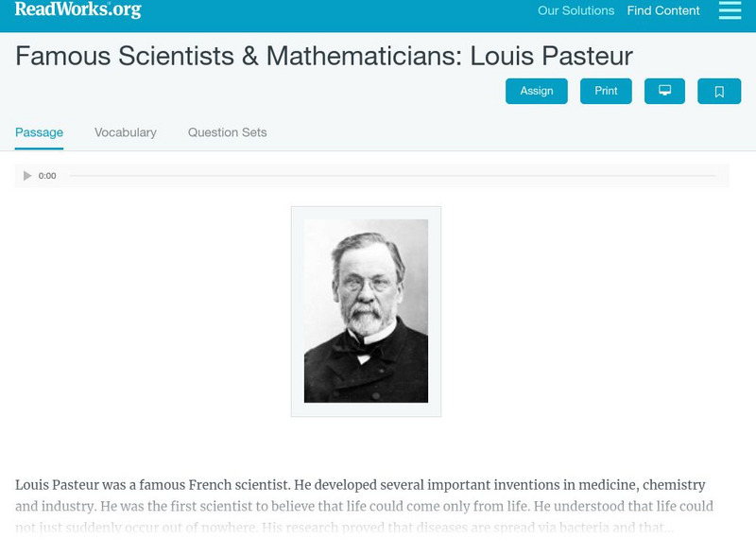Screen dimensions: 756x556
Task: Click the Famous Scientists & Mathematicians heading
Action: [323, 56]
